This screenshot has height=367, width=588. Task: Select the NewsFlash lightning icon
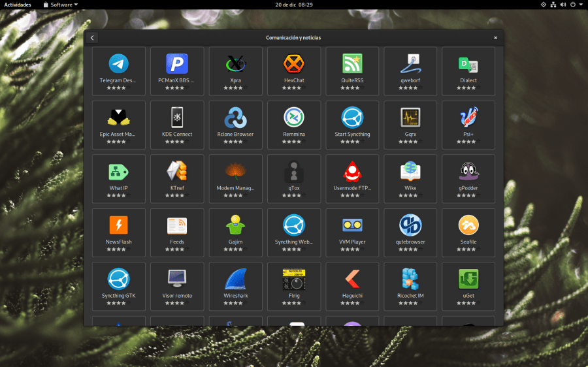(x=118, y=225)
